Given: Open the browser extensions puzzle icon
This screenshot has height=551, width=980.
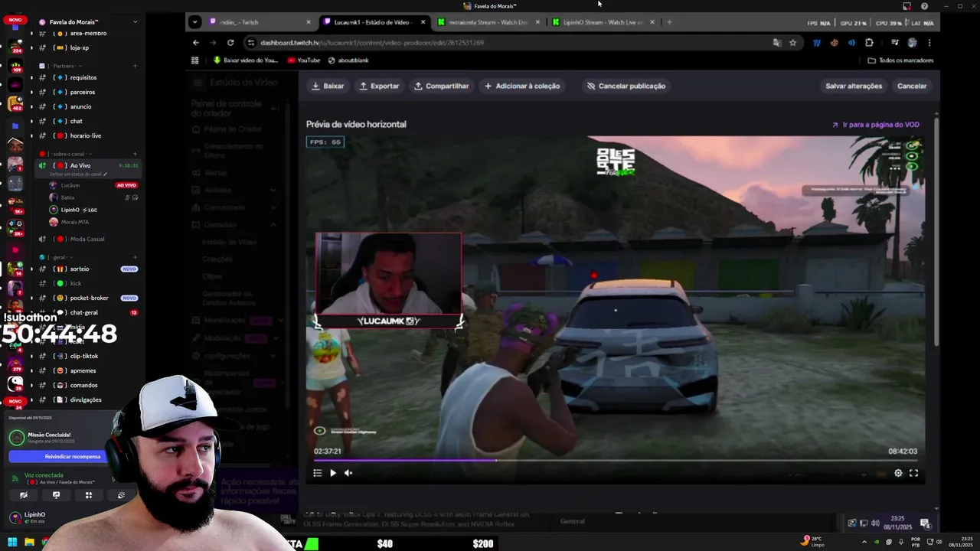Looking at the screenshot, I should [x=869, y=43].
